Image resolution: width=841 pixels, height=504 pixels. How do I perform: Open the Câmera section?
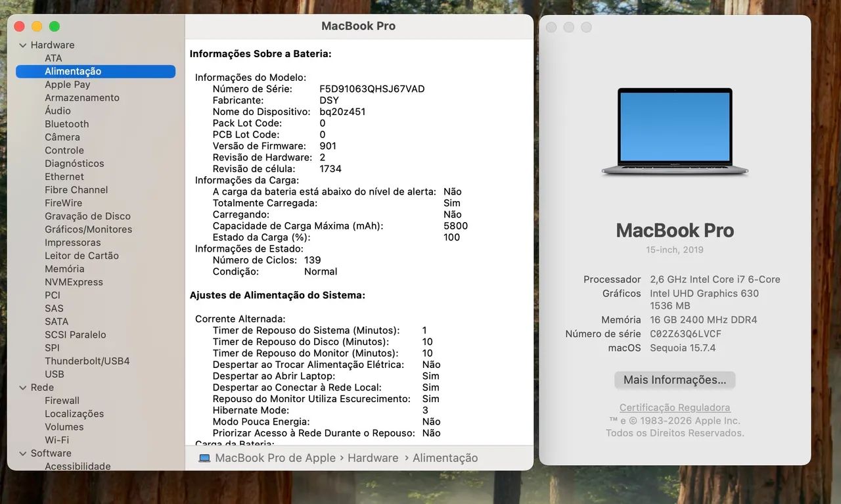62,137
